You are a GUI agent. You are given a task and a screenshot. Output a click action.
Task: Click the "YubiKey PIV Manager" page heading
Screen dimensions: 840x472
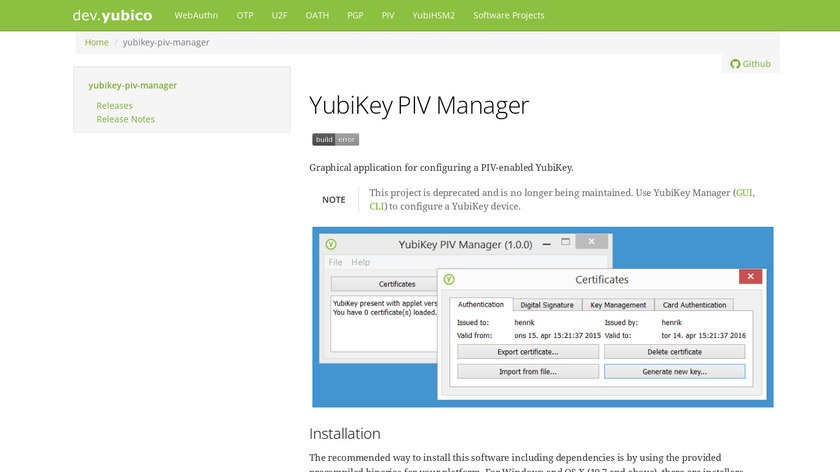tap(419, 105)
